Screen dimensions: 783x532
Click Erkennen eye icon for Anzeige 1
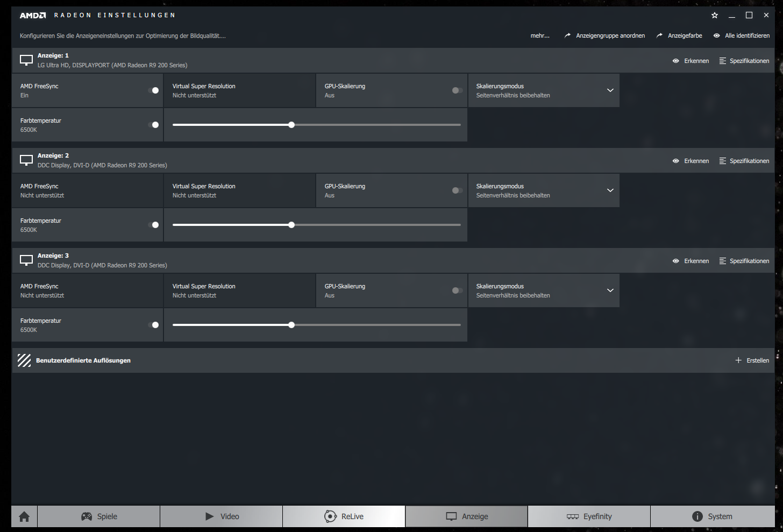coord(676,61)
